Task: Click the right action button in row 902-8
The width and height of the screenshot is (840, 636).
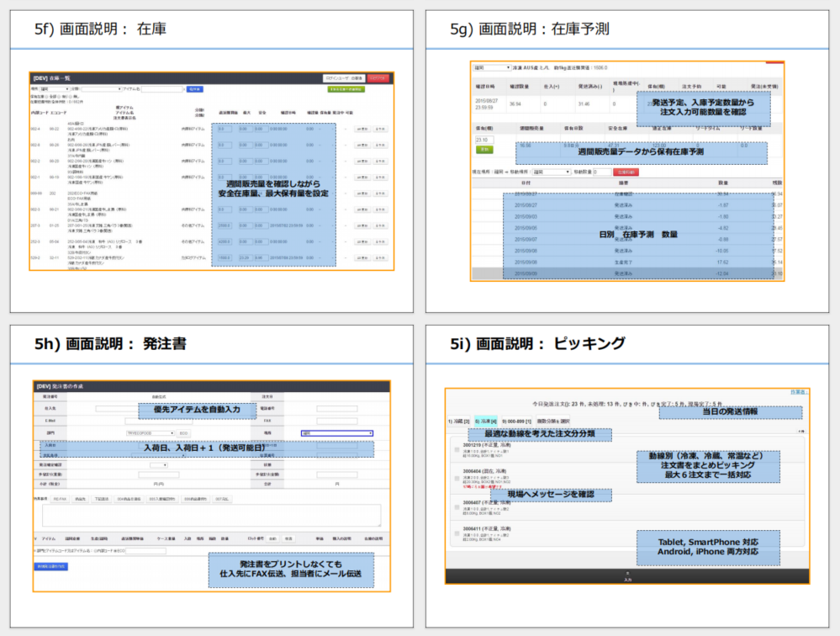Action: 380,146
